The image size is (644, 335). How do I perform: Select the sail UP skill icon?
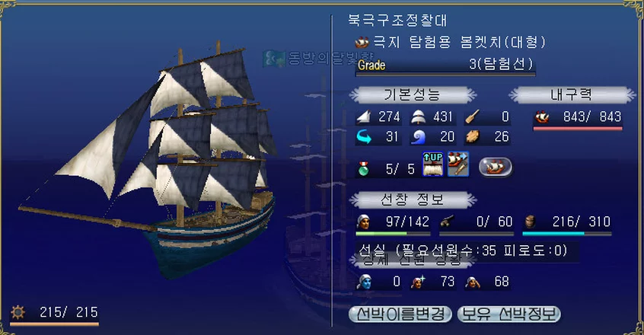pyautogui.click(x=433, y=164)
